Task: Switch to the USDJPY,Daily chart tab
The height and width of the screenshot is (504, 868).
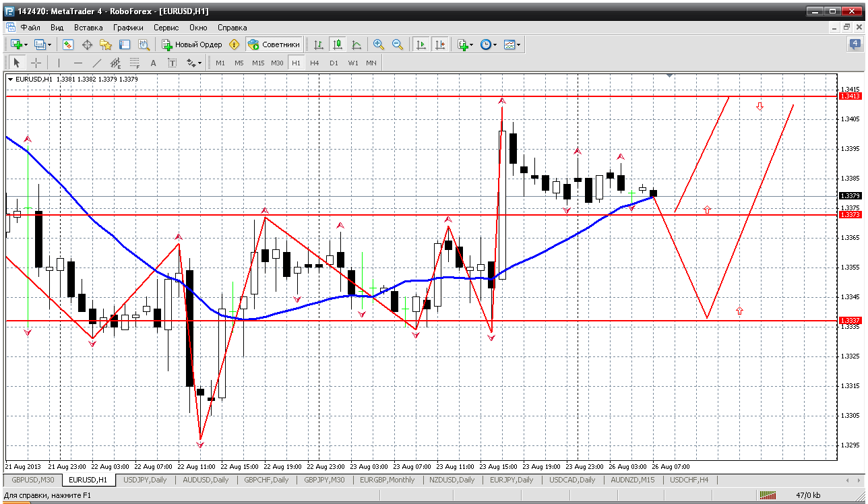Action: click(x=144, y=480)
